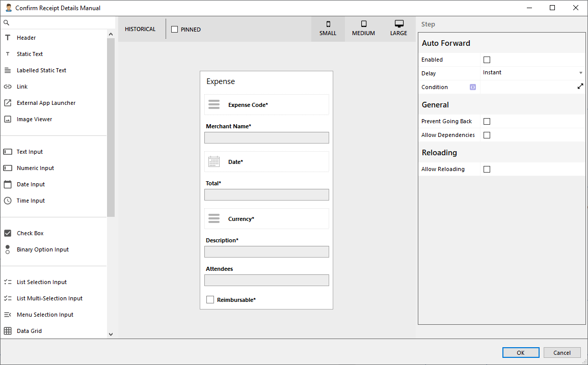Switch to the LARGE screen size tab
This screenshot has height=365, width=588.
[398, 29]
